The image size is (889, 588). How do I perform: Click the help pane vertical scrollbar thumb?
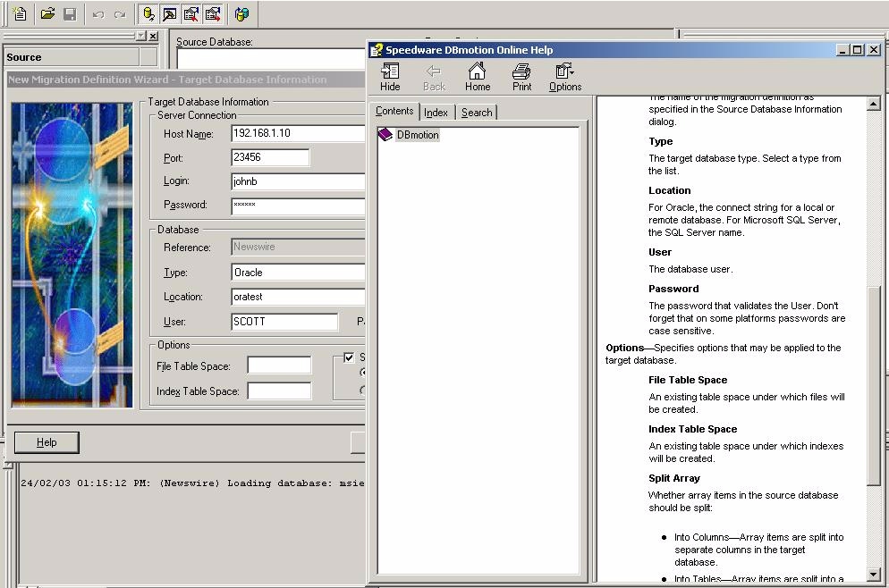(x=873, y=386)
